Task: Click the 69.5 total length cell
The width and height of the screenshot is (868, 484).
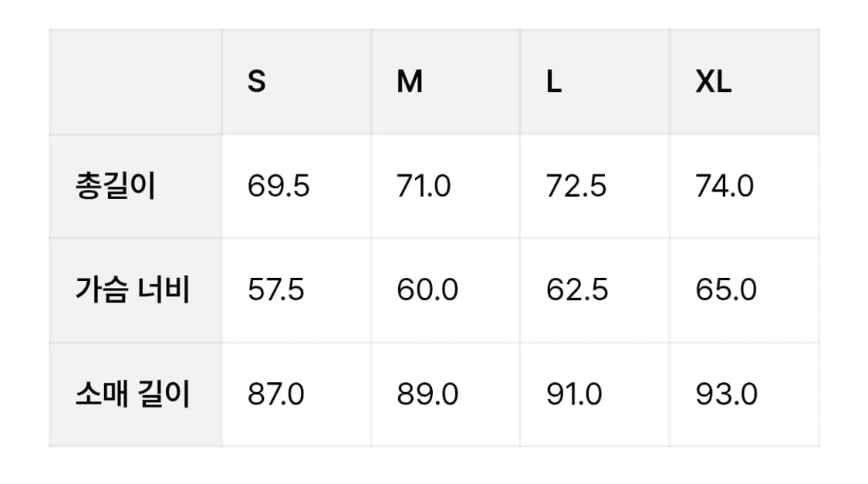Action: (279, 187)
